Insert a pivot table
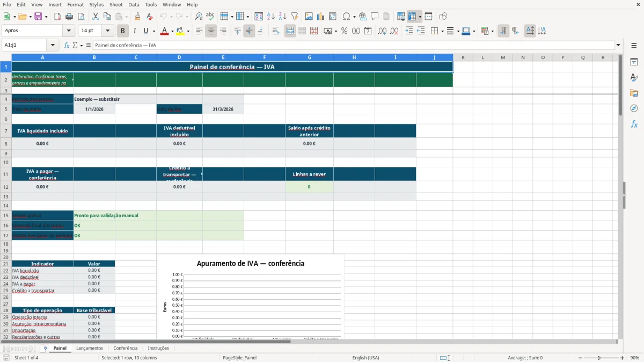 click(333, 17)
